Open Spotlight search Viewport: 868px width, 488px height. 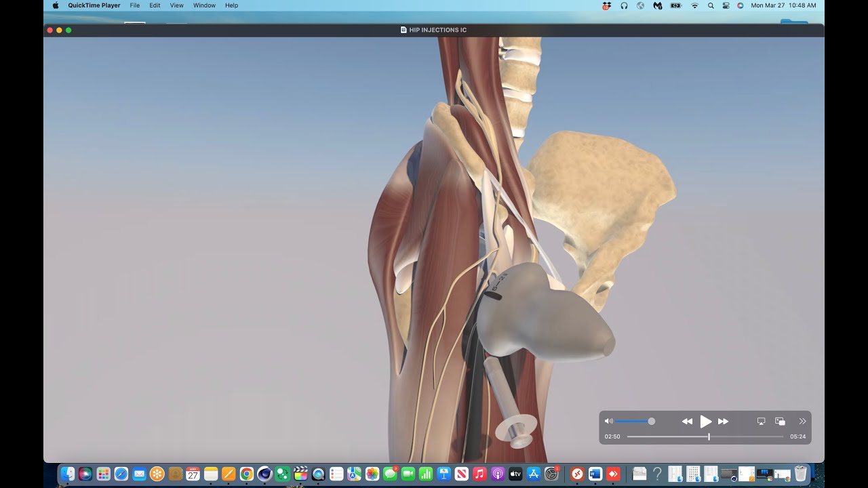point(711,5)
